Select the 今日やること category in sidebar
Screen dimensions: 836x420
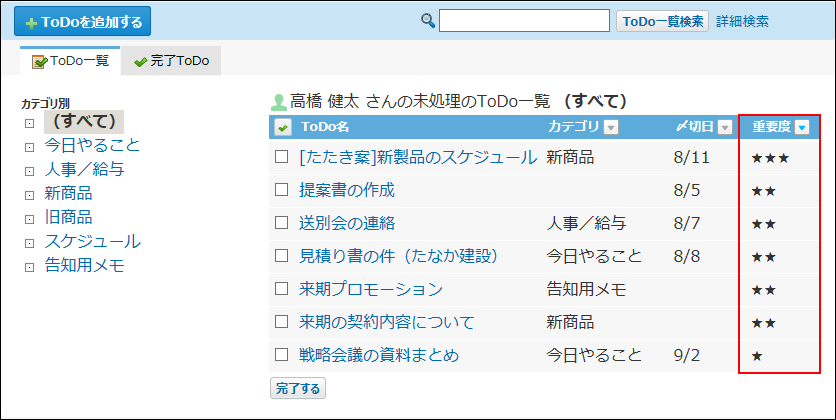tap(92, 144)
